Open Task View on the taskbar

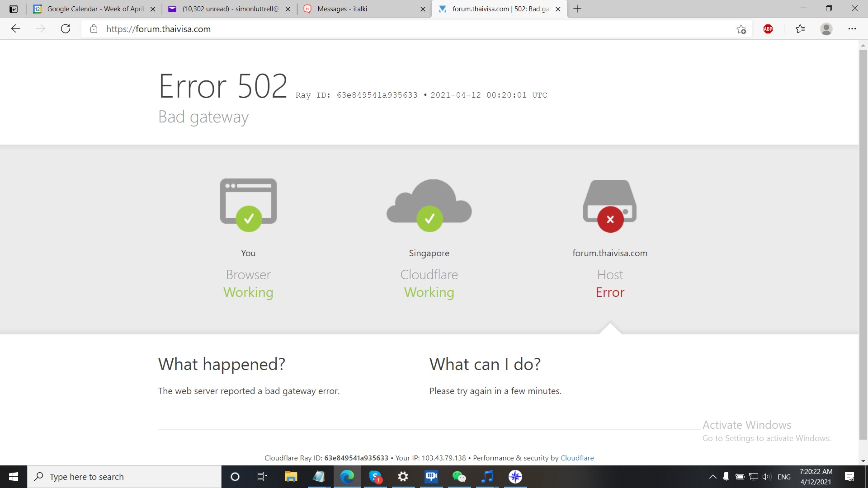262,477
